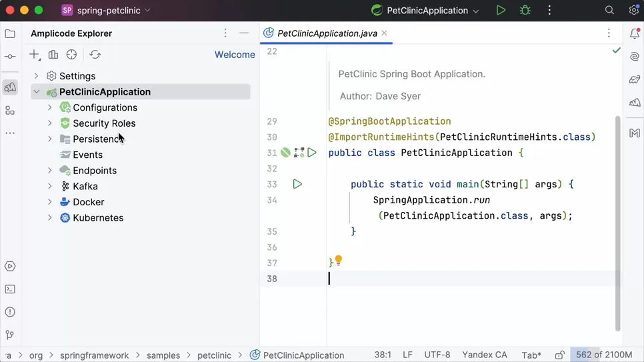Click the run gutter icon on line 31

coord(312,153)
